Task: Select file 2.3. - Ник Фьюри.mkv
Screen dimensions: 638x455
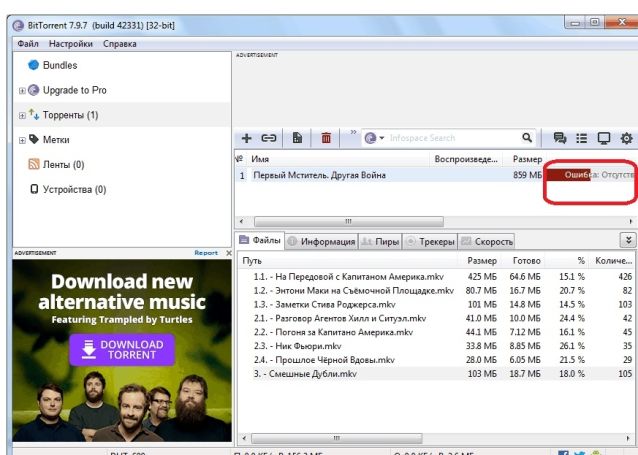Action: tap(297, 346)
